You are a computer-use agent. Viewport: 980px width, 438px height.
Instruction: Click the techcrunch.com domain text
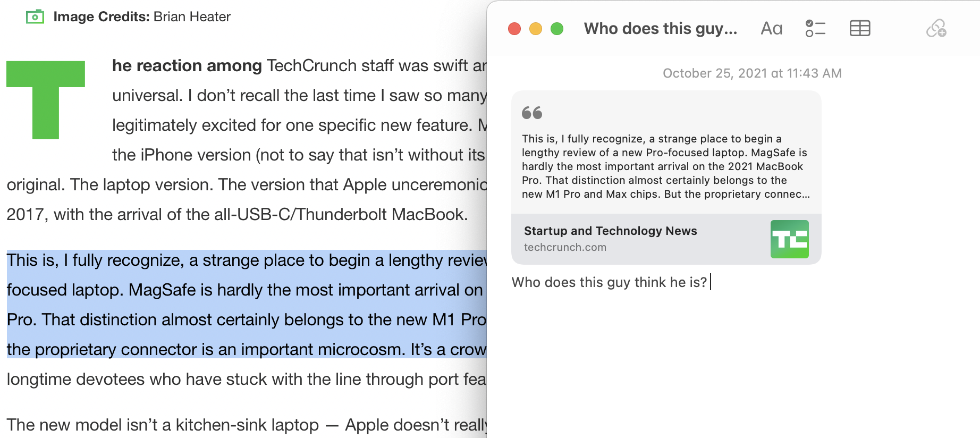click(x=565, y=247)
